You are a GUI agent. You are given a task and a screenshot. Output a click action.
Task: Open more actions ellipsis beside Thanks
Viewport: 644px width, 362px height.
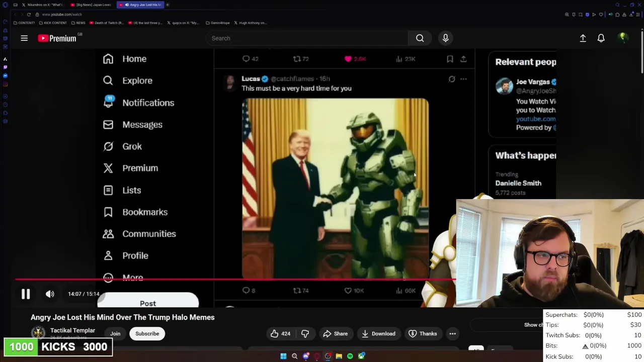(452, 334)
